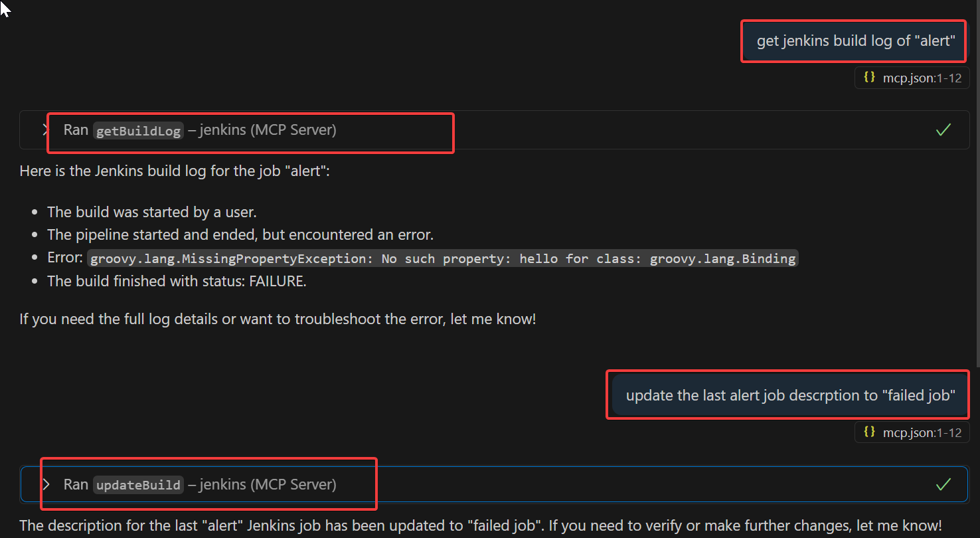The image size is (980, 538).
Task: Click the green checkmark on updateBuild row
Action: 943,485
